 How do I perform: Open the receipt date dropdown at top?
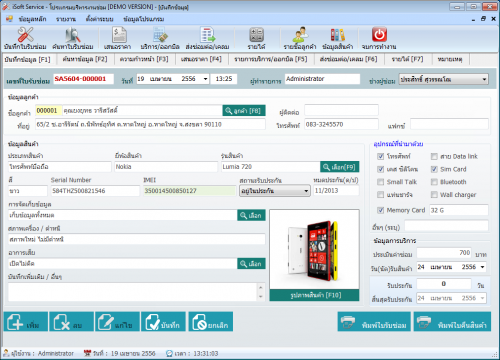(x=205, y=79)
